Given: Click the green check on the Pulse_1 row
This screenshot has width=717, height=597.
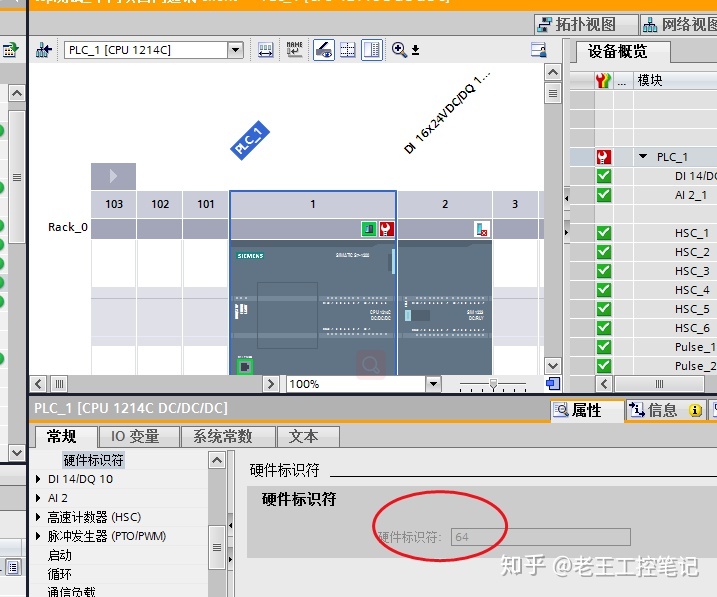Looking at the screenshot, I should (x=604, y=346).
